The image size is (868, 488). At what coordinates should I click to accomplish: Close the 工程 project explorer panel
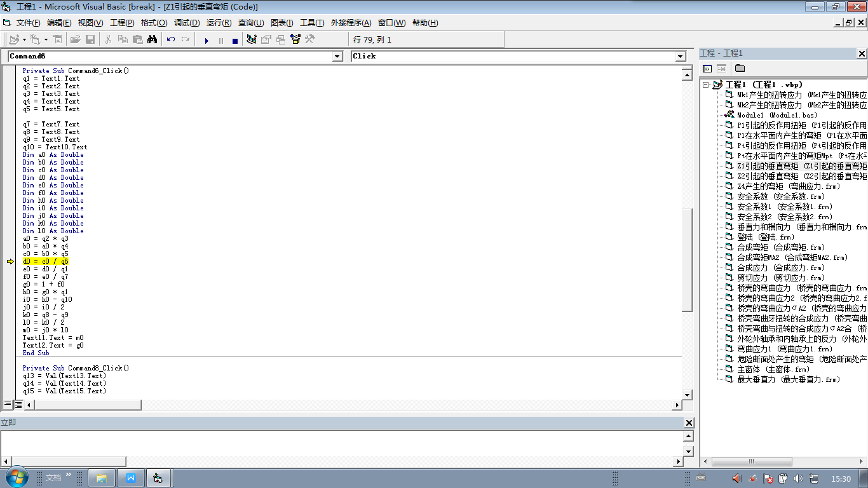coord(862,53)
